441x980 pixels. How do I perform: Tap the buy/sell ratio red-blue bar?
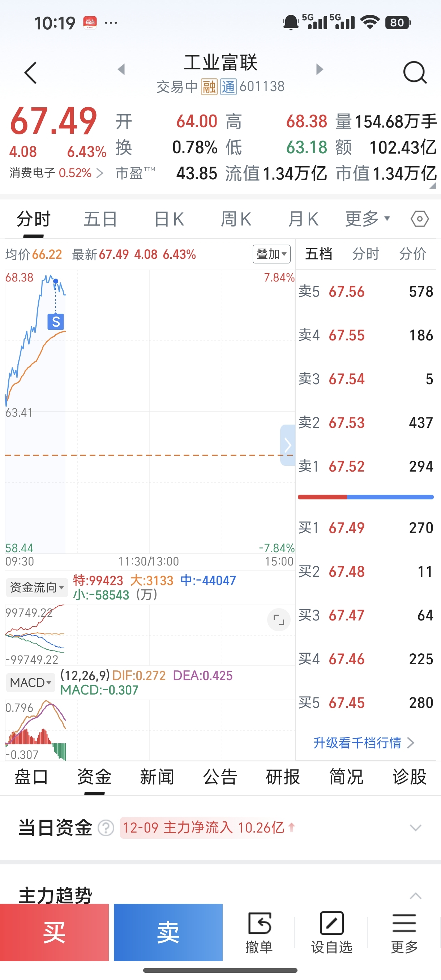[366, 497]
